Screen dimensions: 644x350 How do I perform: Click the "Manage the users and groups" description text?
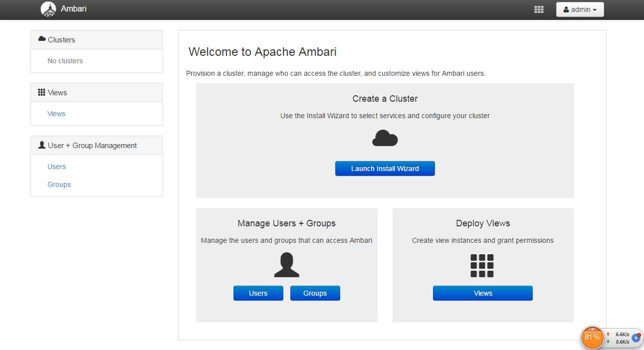tap(287, 240)
